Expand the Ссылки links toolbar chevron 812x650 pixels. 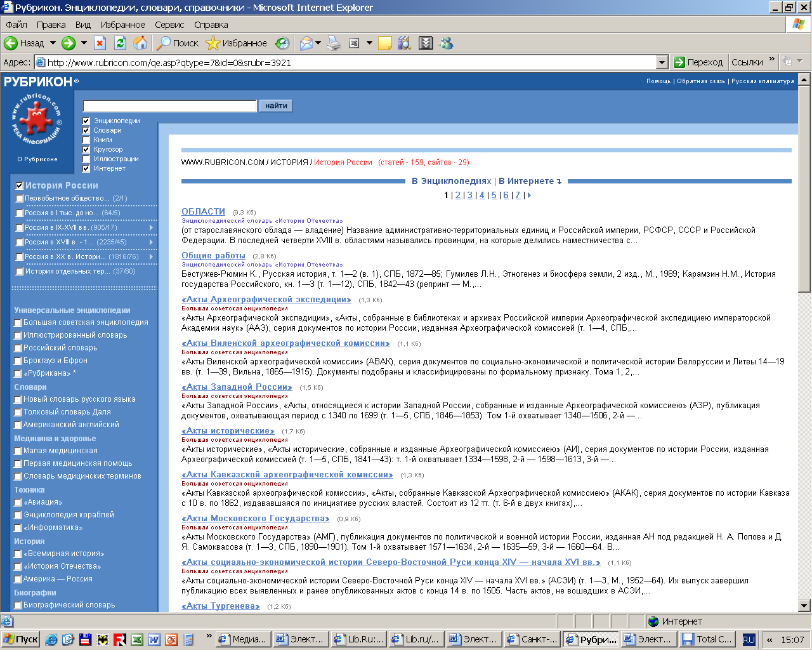(771, 60)
